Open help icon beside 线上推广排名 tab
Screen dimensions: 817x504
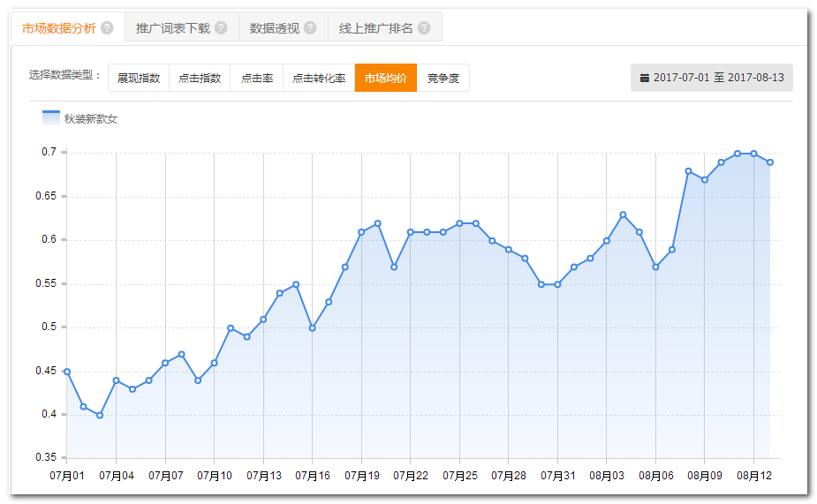424,28
